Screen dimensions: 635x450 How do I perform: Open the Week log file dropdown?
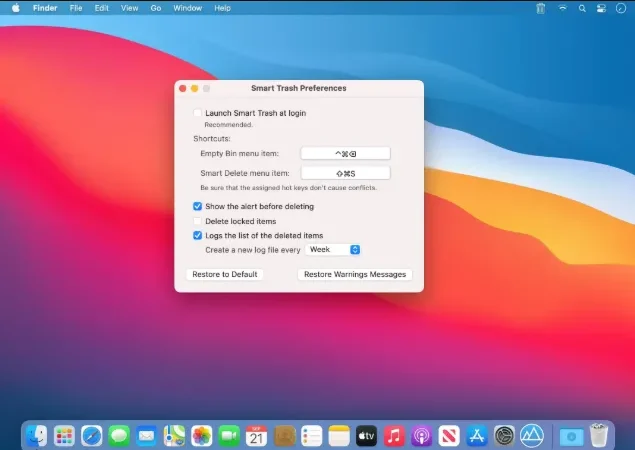[333, 250]
